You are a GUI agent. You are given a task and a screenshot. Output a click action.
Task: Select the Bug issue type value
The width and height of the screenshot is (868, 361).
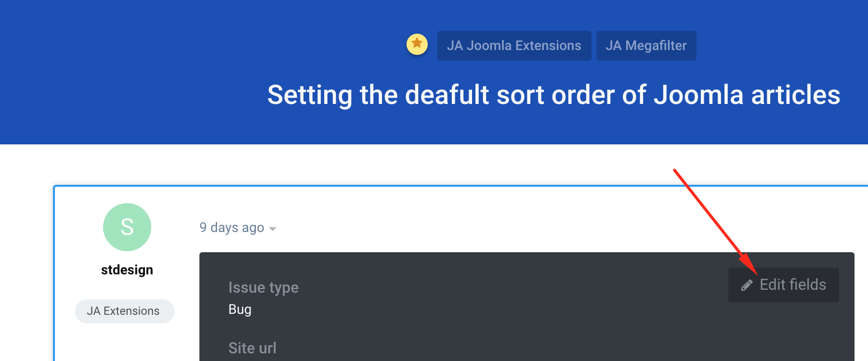point(240,309)
